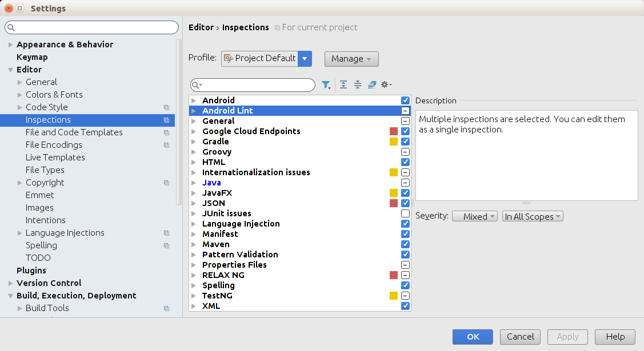Click the per-project icon beside File Encodings

(166, 145)
